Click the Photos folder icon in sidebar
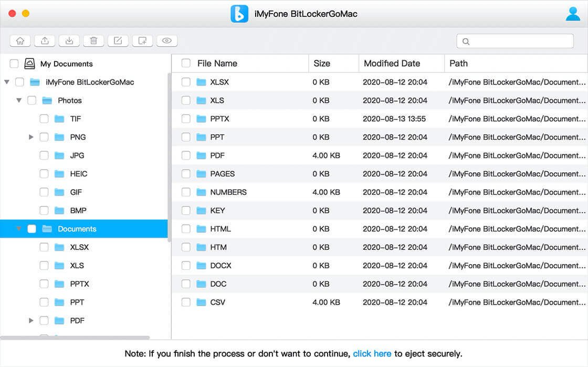The height and width of the screenshot is (367, 588). [x=47, y=100]
